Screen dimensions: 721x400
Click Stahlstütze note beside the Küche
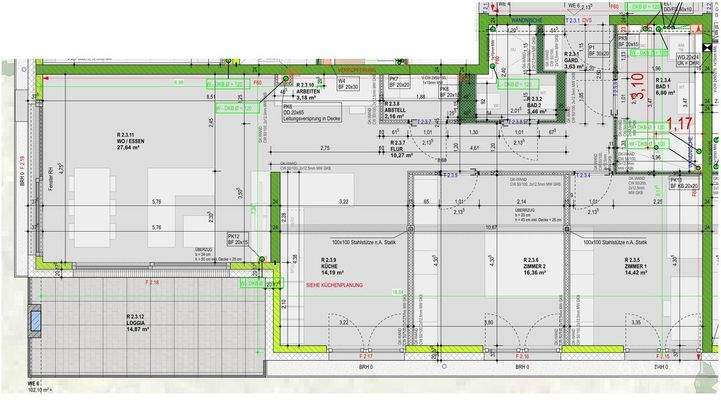pyautogui.click(x=363, y=242)
